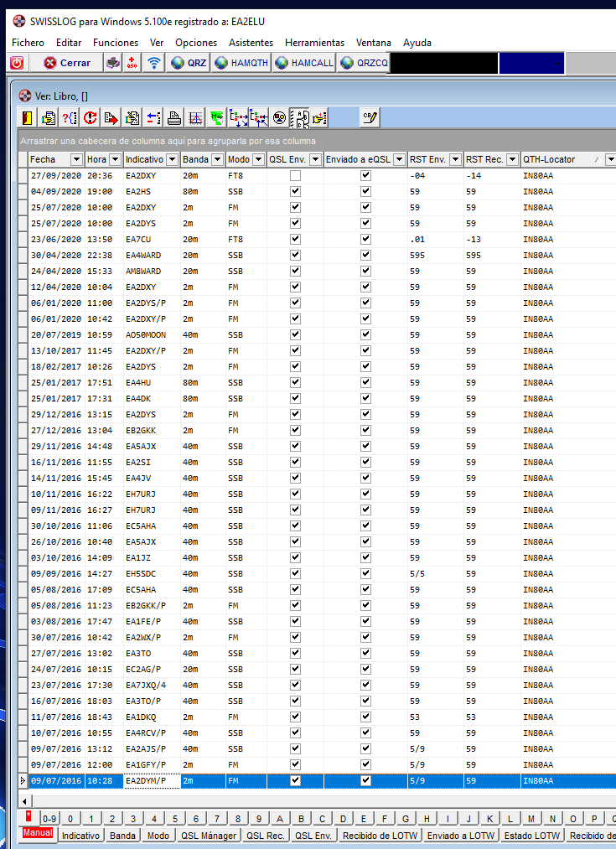Click the red power exit icon

click(17, 63)
